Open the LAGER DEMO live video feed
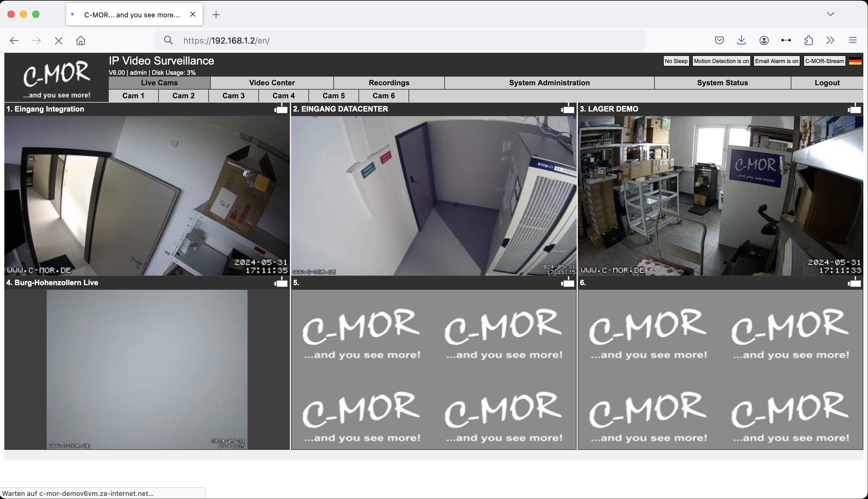 click(720, 196)
